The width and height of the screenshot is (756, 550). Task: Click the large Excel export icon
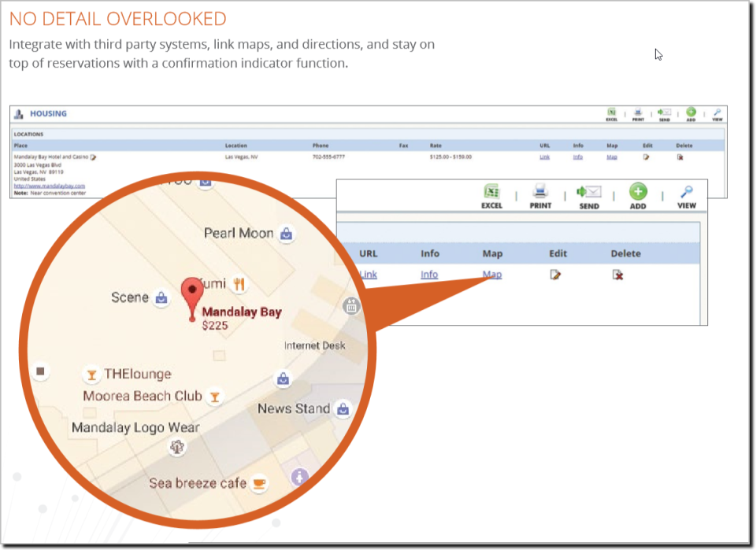pyautogui.click(x=491, y=192)
